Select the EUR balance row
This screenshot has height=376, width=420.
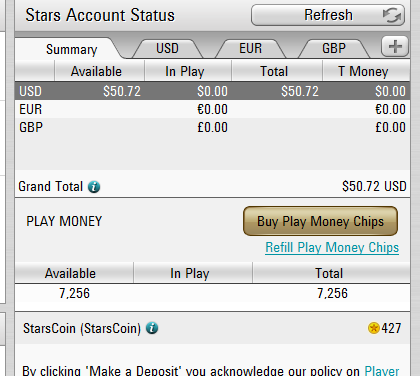212,109
